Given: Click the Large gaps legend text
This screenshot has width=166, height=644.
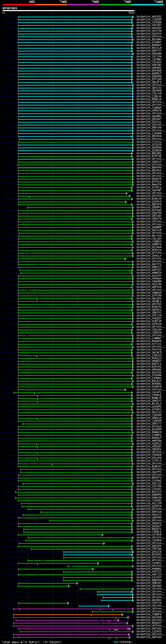Looking at the screenshot, I should [32, 642].
